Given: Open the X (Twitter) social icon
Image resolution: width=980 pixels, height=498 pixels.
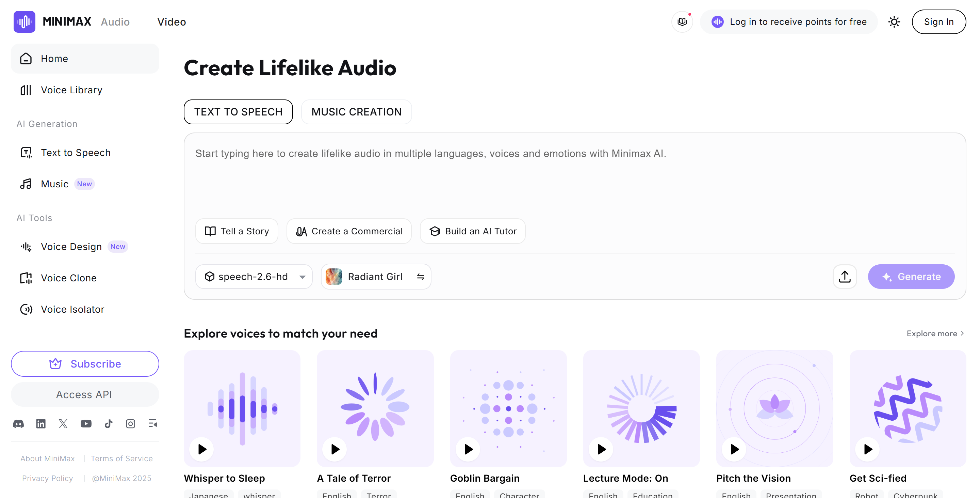Looking at the screenshot, I should tap(63, 424).
